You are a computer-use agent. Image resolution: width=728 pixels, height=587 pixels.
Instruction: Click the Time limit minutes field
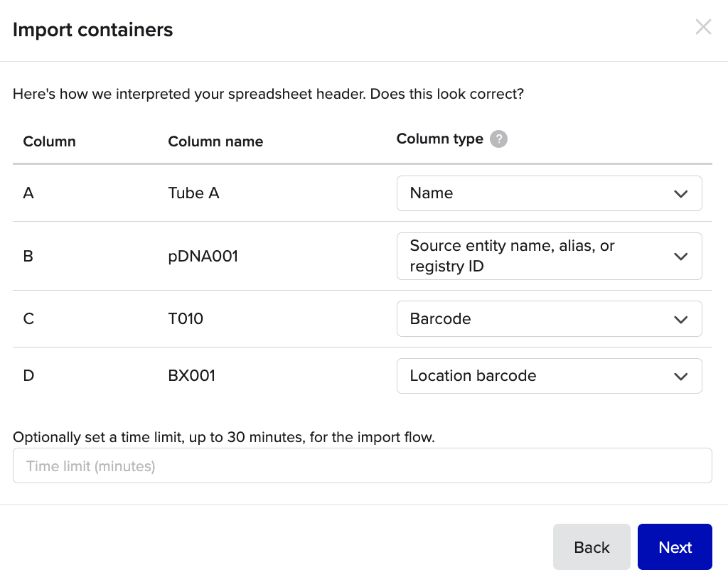click(363, 465)
